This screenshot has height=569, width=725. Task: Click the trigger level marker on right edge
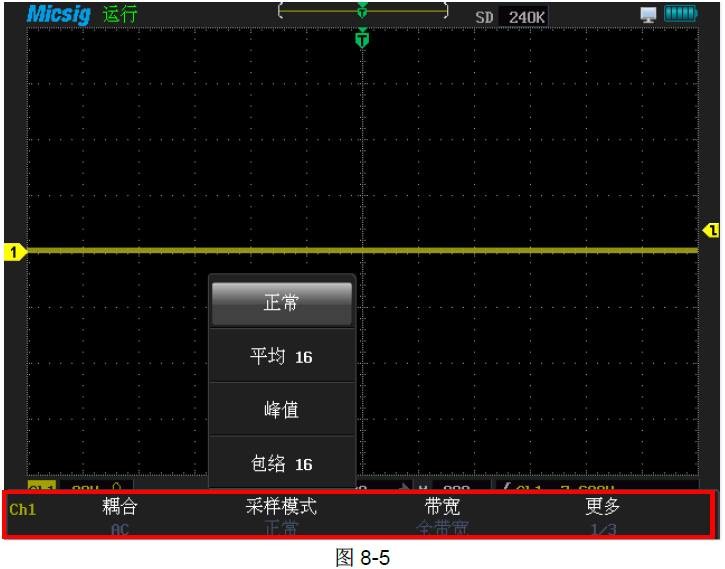click(x=711, y=231)
